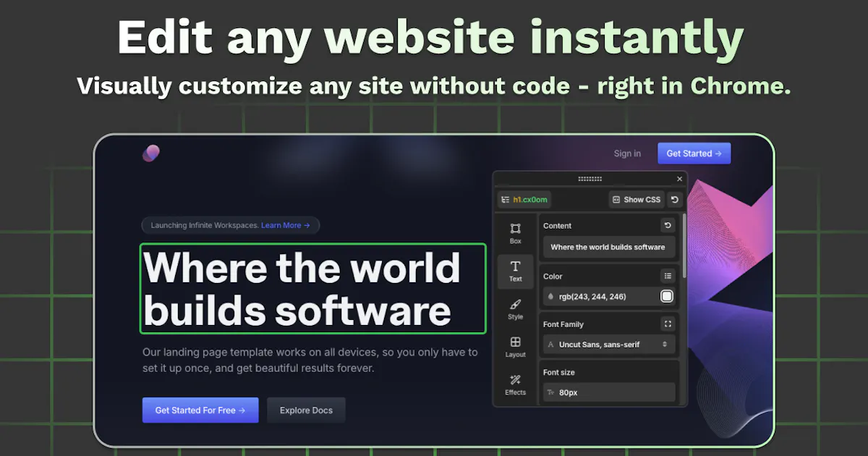868x456 pixels.
Task: Click Sign in on the webpage
Action: pyautogui.click(x=627, y=153)
